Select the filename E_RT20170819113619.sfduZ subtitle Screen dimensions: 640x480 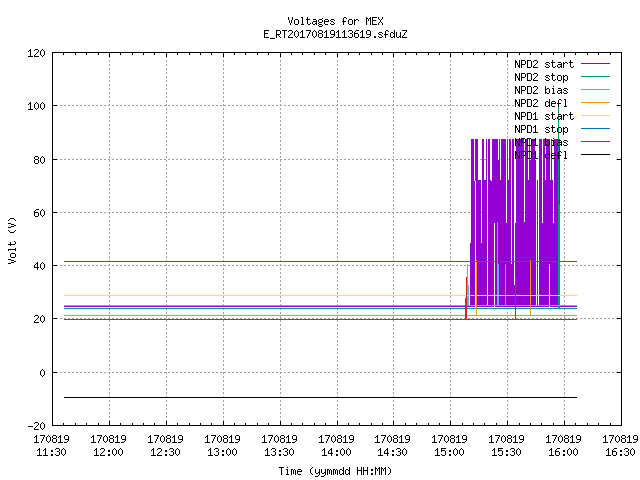(x=335, y=34)
